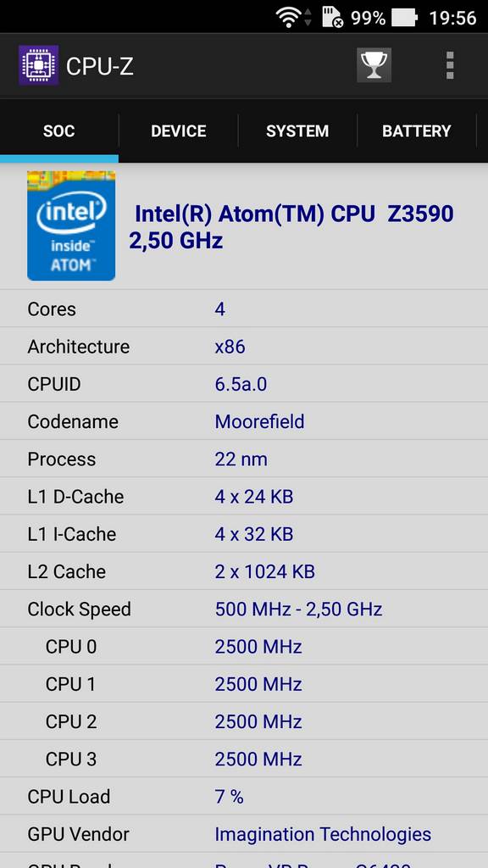Tap the Intel Inside Atom logo
This screenshot has width=488, height=868.
[71, 225]
